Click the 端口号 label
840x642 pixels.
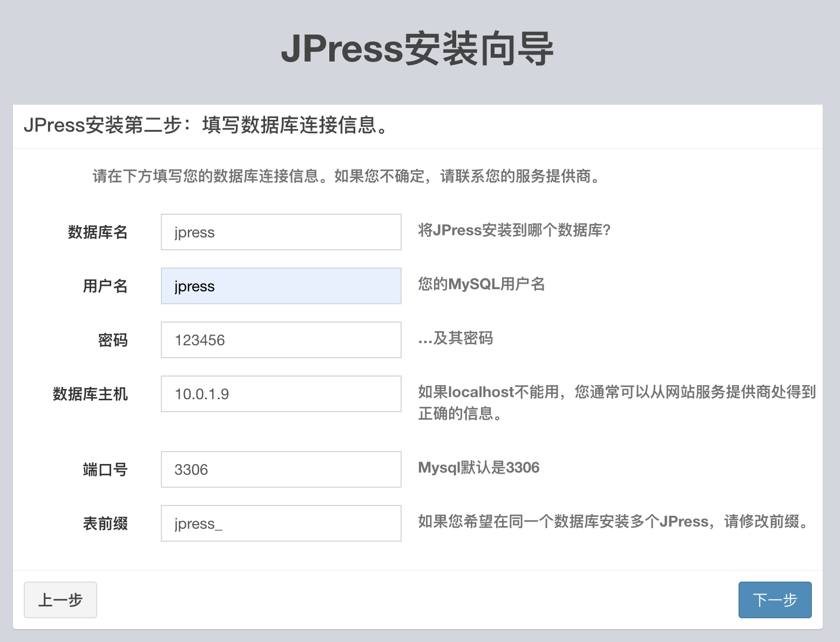105,469
